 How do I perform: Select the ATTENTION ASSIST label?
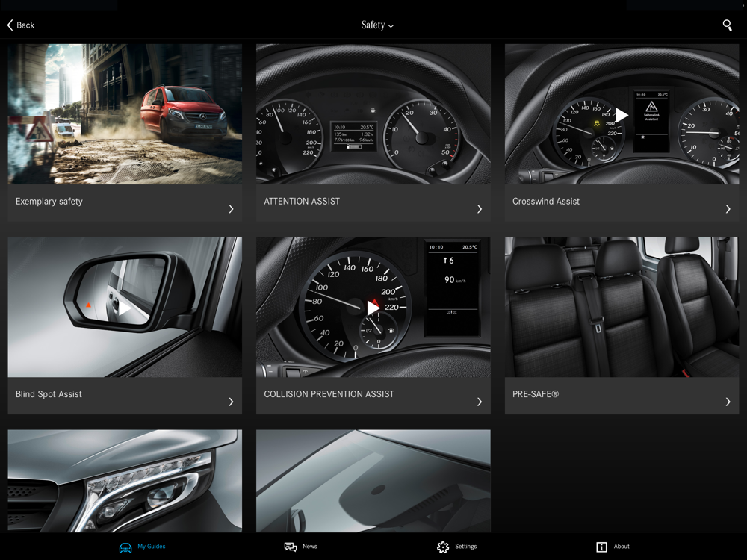pyautogui.click(x=302, y=202)
